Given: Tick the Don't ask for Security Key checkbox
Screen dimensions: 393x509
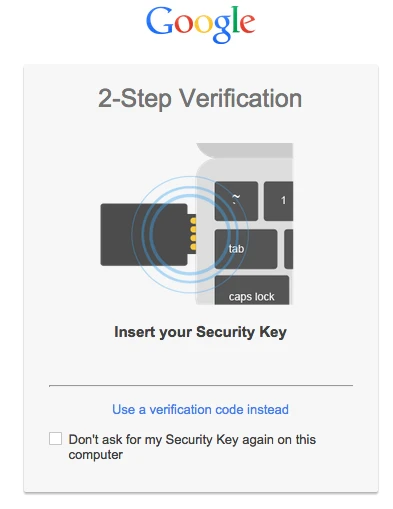Looking at the screenshot, I should [55, 439].
